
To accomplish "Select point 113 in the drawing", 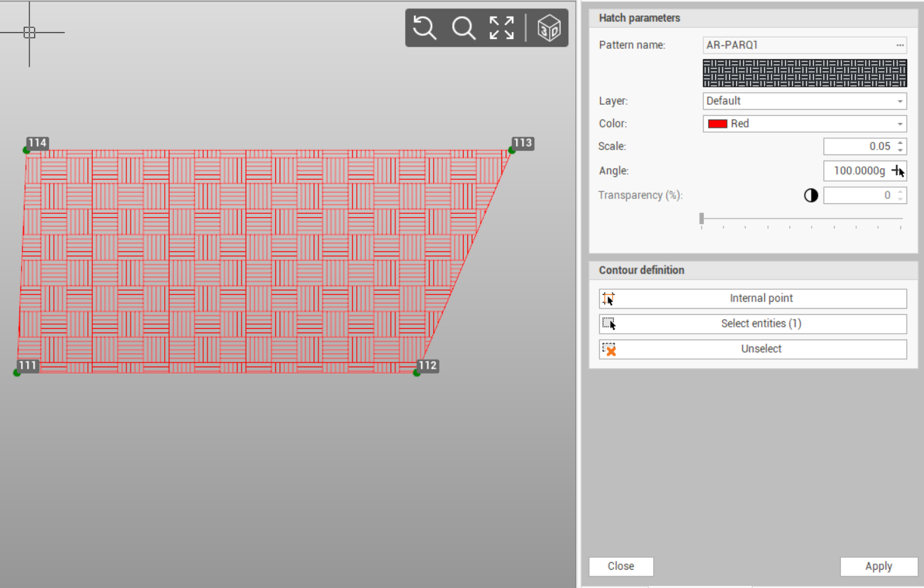I will [x=512, y=150].
